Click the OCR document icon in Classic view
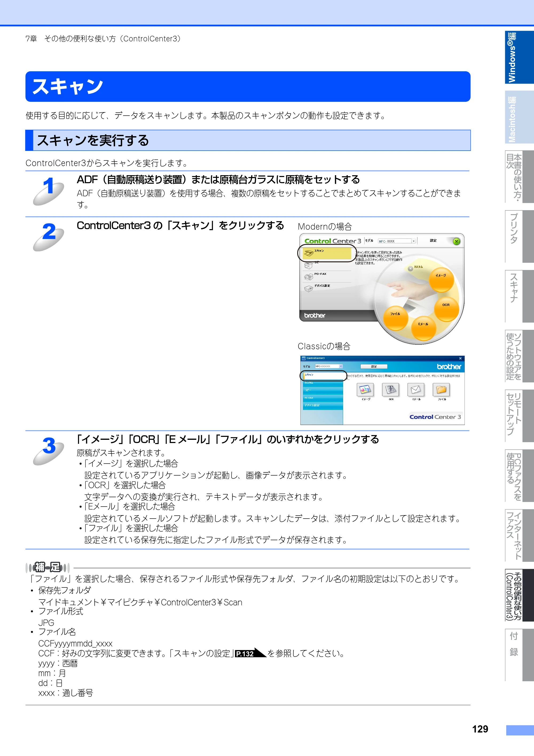Screen dimensions: 534x756 coord(391,390)
